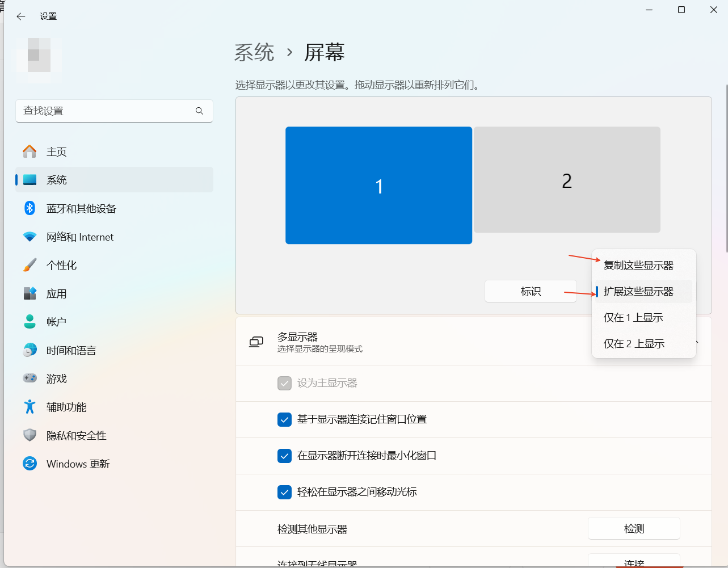Select display 1 rectangle
728x568 pixels.
click(378, 186)
